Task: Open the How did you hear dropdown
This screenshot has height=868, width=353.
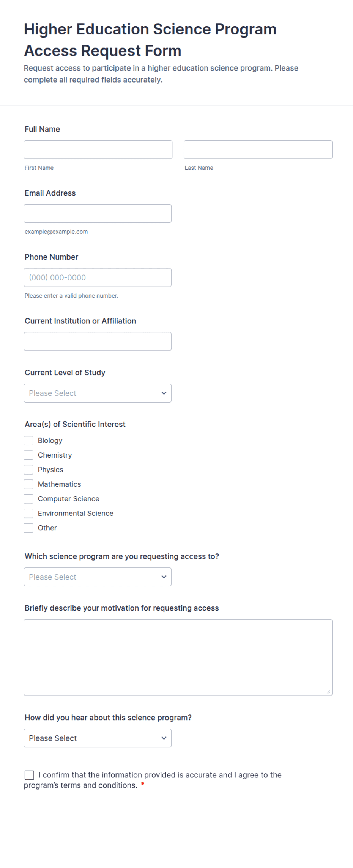Action: point(98,738)
